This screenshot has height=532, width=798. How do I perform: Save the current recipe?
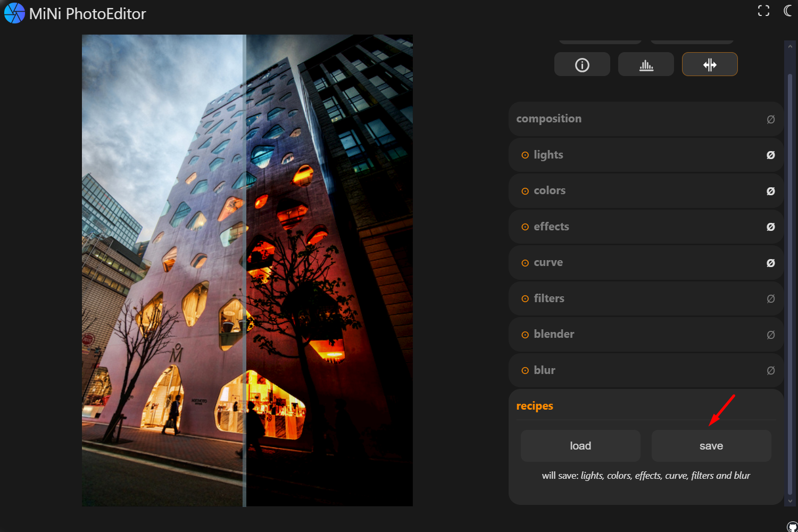point(711,446)
